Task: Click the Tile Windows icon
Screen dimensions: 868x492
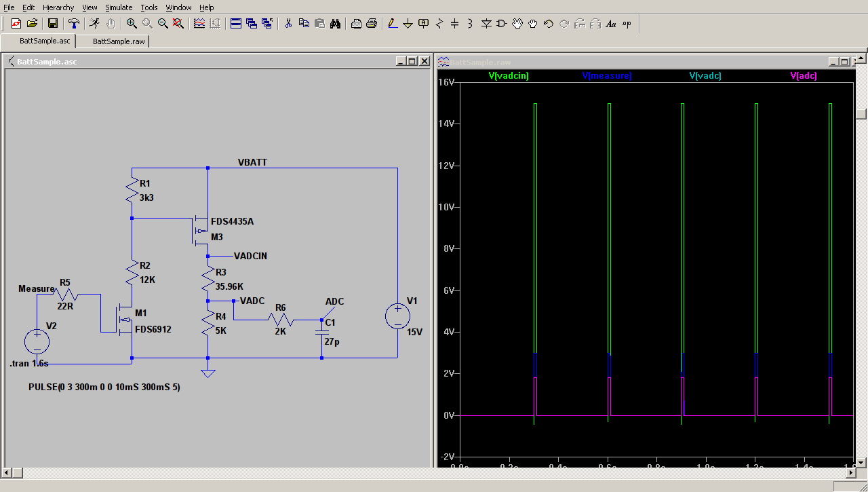Action: pyautogui.click(x=236, y=24)
